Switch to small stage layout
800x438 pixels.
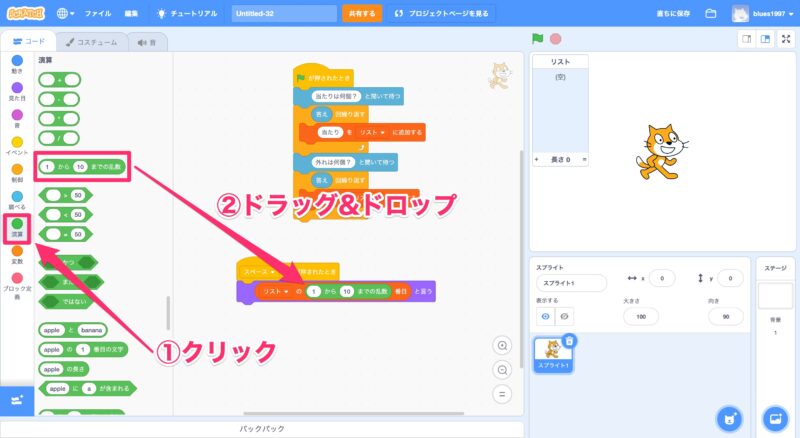[746, 39]
